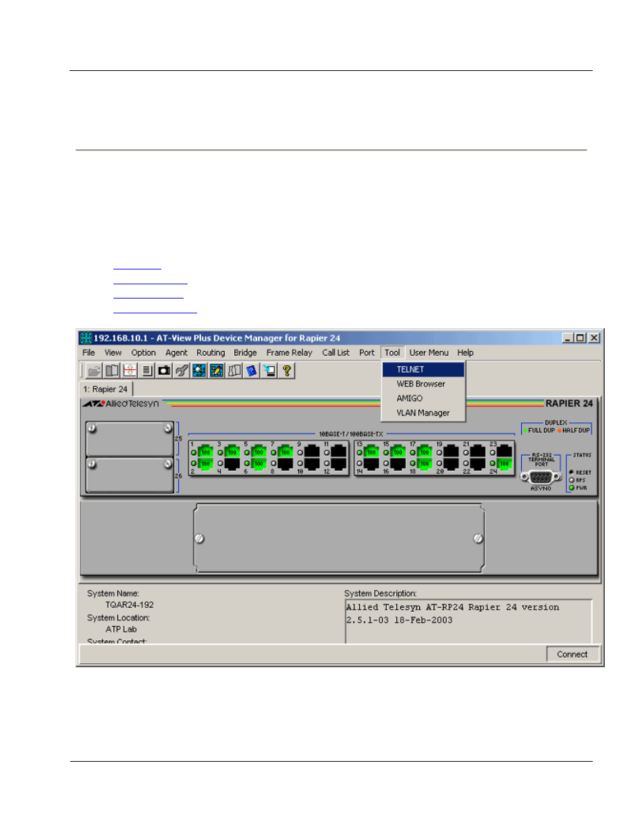The width and height of the screenshot is (644, 834).
Task: Click the folded pages toolbar icon
Action: point(234,370)
